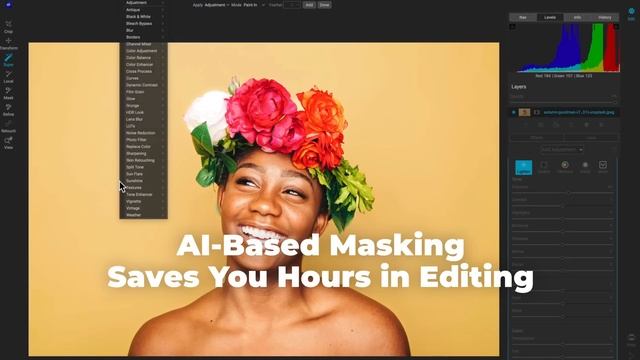Screen dimensions: 640x360
Task: Switch to the Levels tab
Action: click(550, 17)
